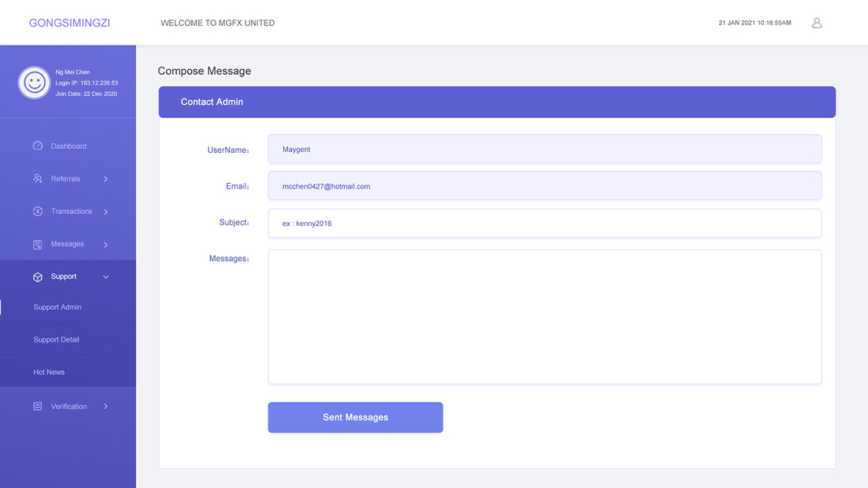Focus the Subject input field

pos(544,224)
